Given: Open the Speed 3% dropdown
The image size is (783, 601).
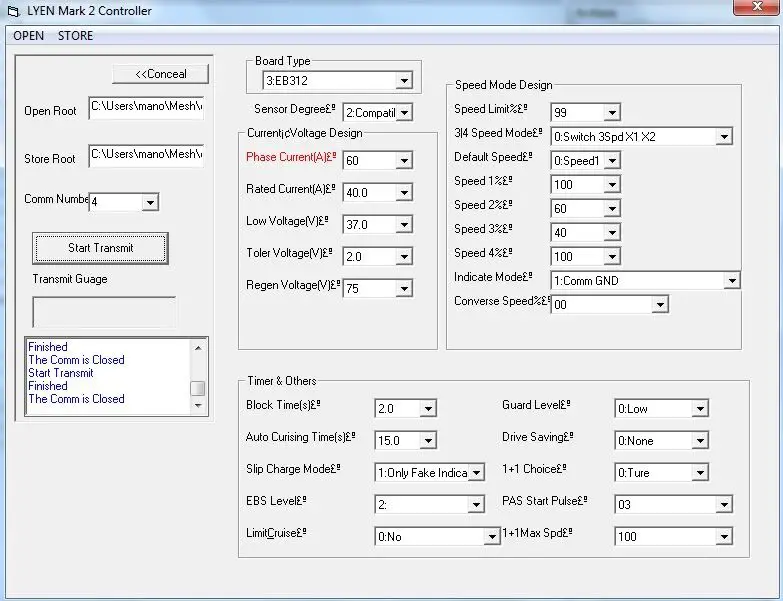Looking at the screenshot, I should tap(612, 233).
